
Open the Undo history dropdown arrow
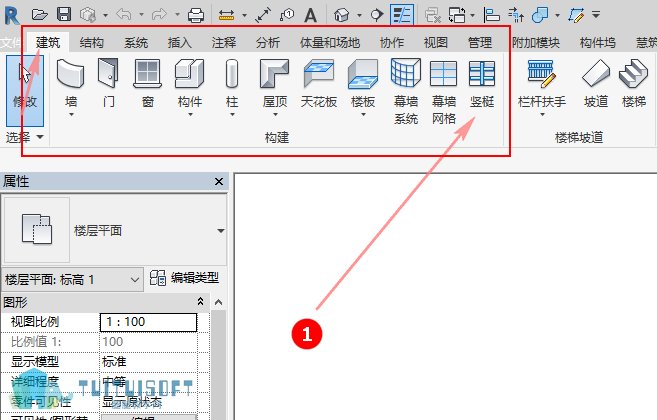[x=141, y=15]
